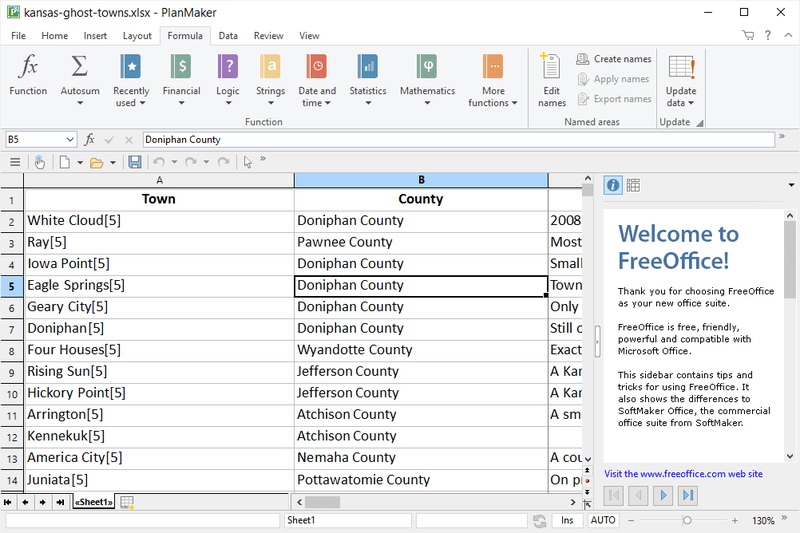Click the Undo arrow icon
800x533 pixels.
pos(159,162)
